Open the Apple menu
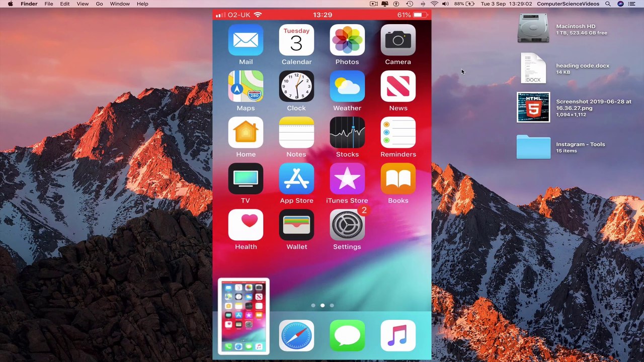This screenshot has width=644, height=362. pyautogui.click(x=10, y=4)
